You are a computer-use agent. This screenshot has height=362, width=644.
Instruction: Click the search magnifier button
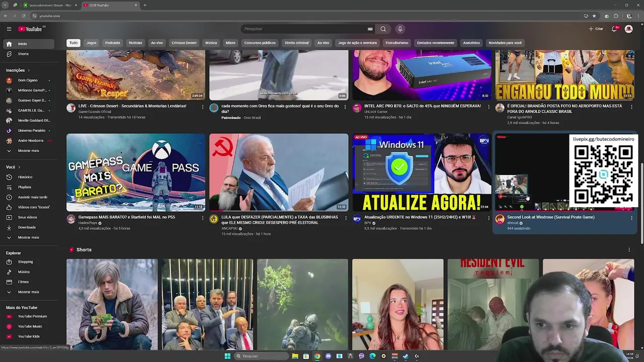point(383,29)
